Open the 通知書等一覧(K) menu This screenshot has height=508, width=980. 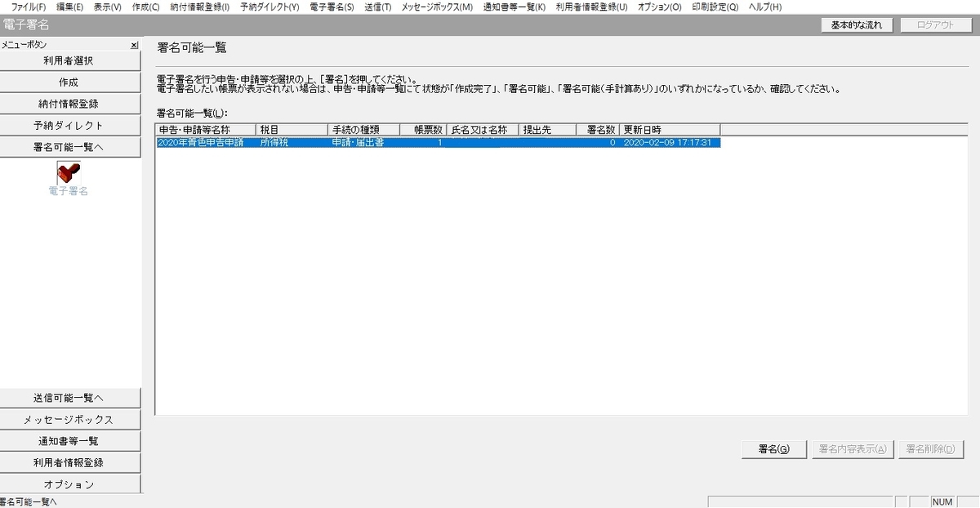coord(514,7)
